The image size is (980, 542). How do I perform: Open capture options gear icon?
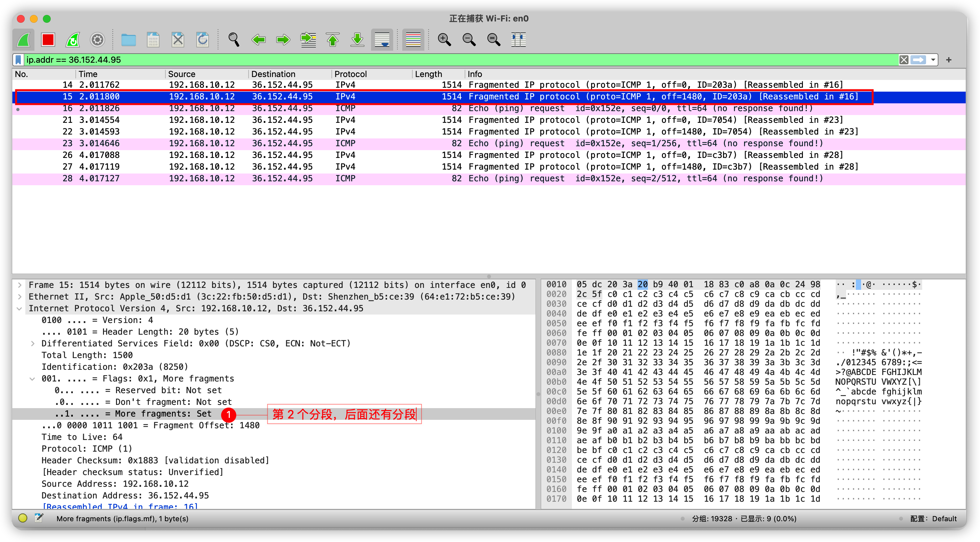click(97, 40)
